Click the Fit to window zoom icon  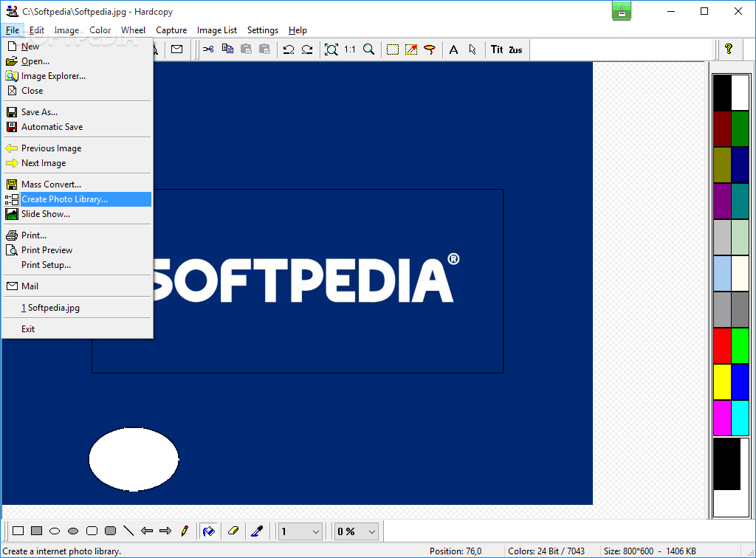click(x=331, y=49)
